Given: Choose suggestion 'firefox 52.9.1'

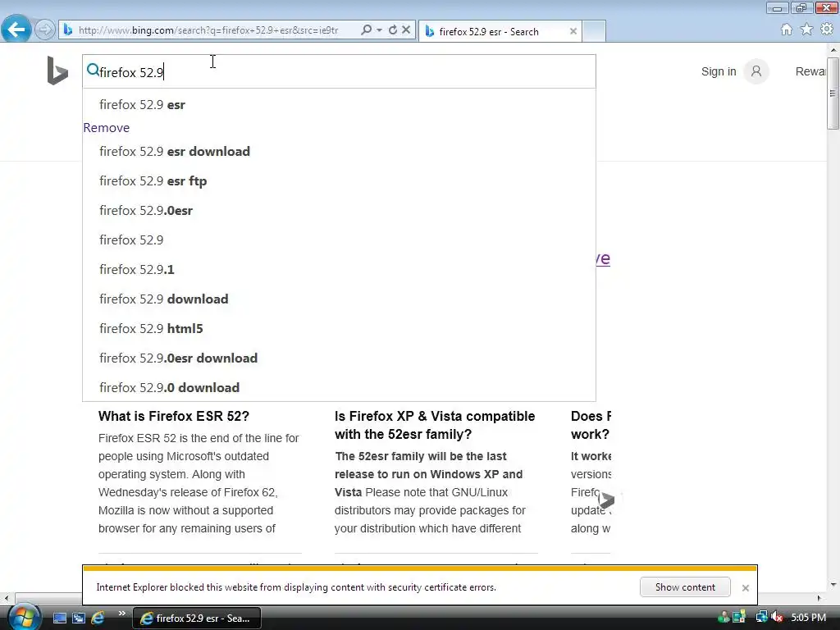Looking at the screenshot, I should [x=339, y=269].
